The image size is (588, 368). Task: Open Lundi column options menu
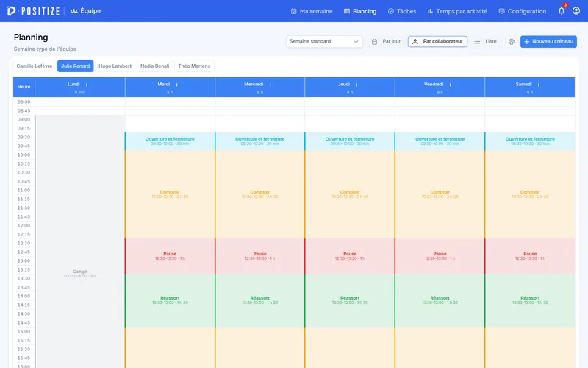87,84
